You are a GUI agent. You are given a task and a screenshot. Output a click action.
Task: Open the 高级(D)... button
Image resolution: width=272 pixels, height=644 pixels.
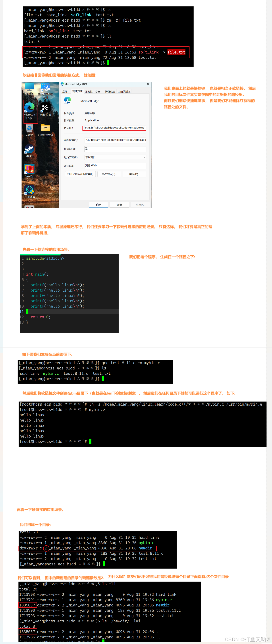point(135,174)
